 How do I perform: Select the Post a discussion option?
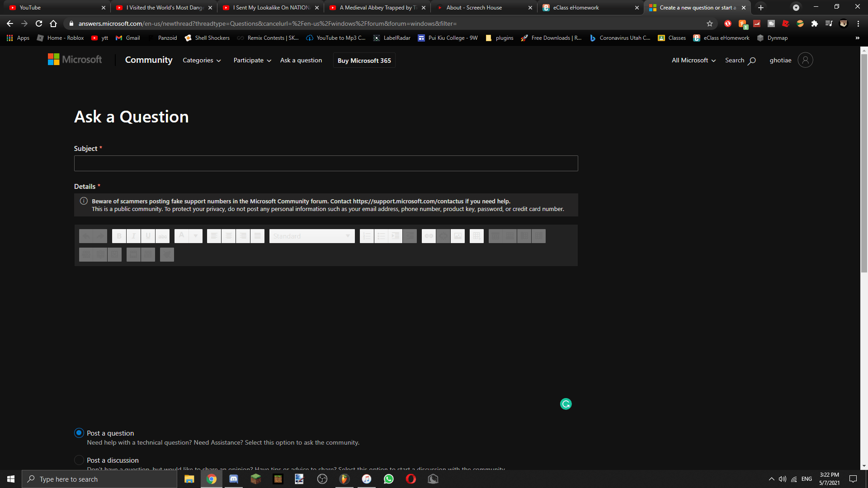click(x=79, y=460)
